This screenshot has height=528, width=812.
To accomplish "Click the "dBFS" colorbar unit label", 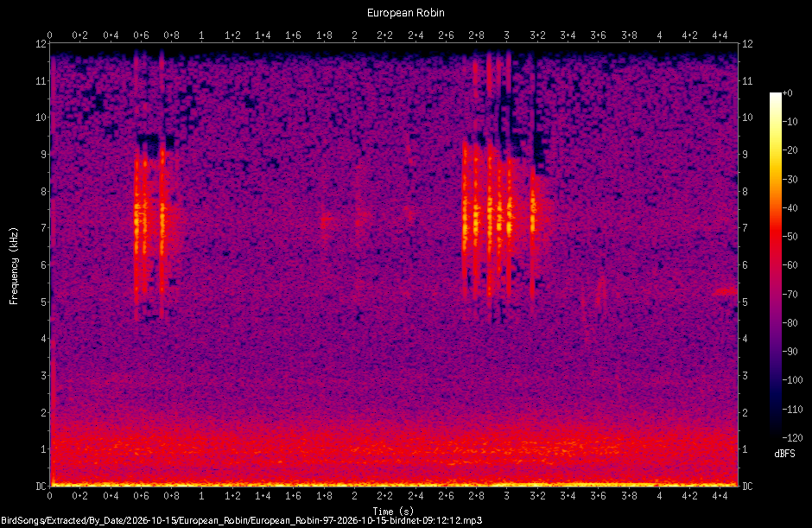I will tap(784, 454).
